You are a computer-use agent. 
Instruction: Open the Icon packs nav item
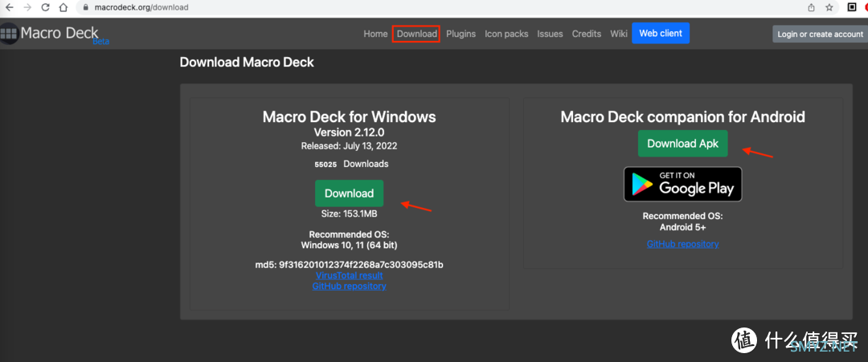point(506,34)
